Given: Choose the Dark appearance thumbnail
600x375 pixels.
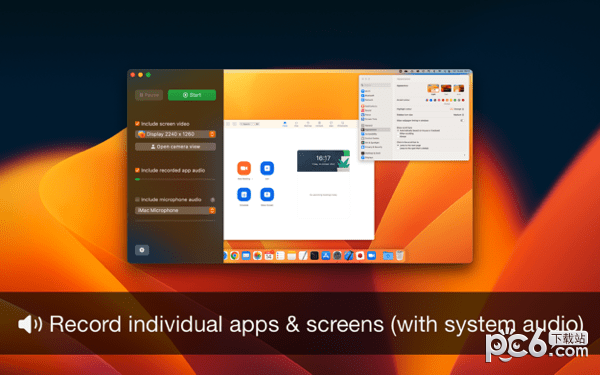Looking at the screenshot, I should pos(446,88).
